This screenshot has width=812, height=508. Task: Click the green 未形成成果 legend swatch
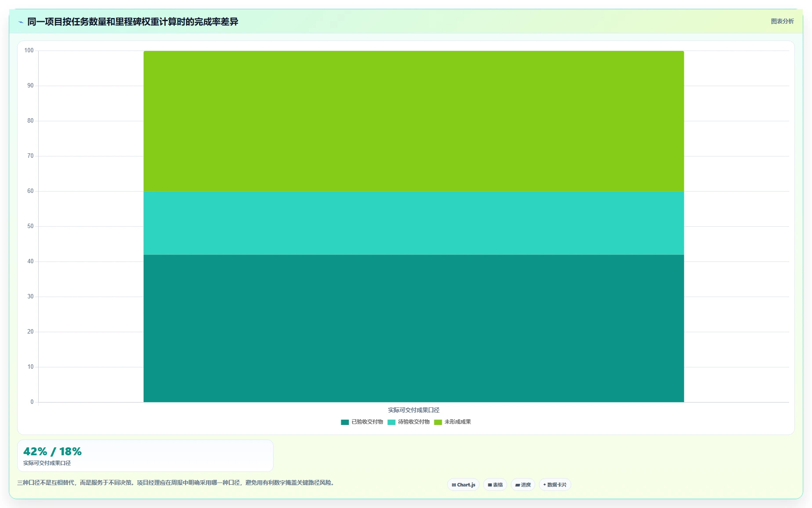pos(438,422)
